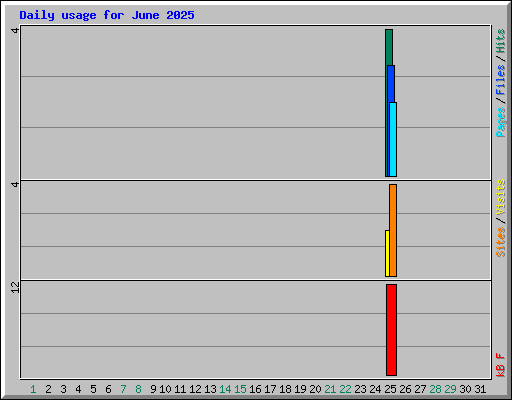Click day label 25 on x-axis

click(x=390, y=389)
